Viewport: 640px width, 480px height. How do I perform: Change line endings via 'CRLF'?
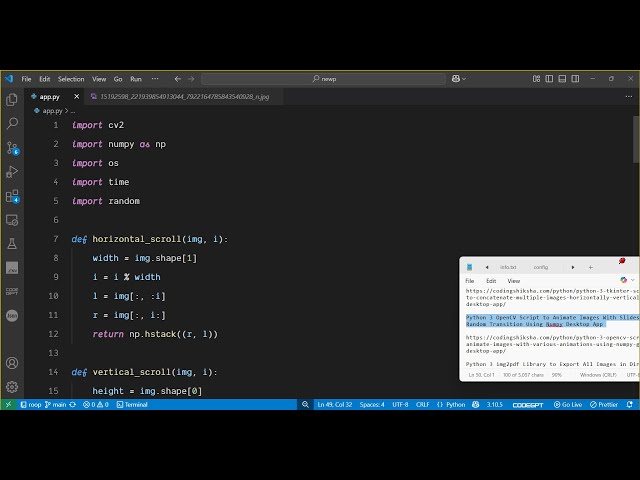click(x=422, y=404)
